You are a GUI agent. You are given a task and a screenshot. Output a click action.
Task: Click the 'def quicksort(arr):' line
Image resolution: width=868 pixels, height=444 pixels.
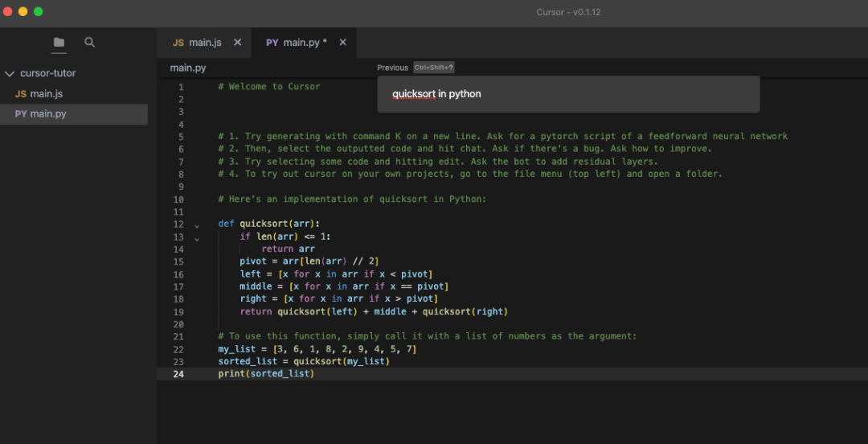(269, 224)
